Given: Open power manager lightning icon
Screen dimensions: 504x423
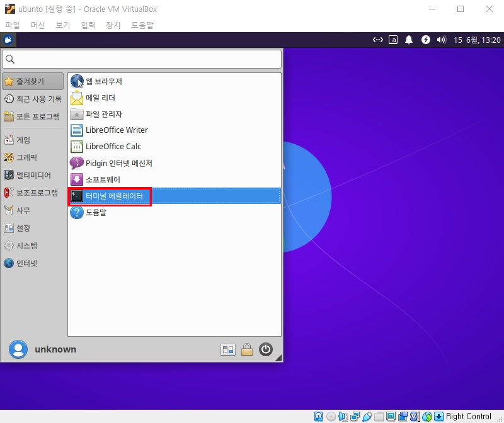Looking at the screenshot, I should click(426, 40).
